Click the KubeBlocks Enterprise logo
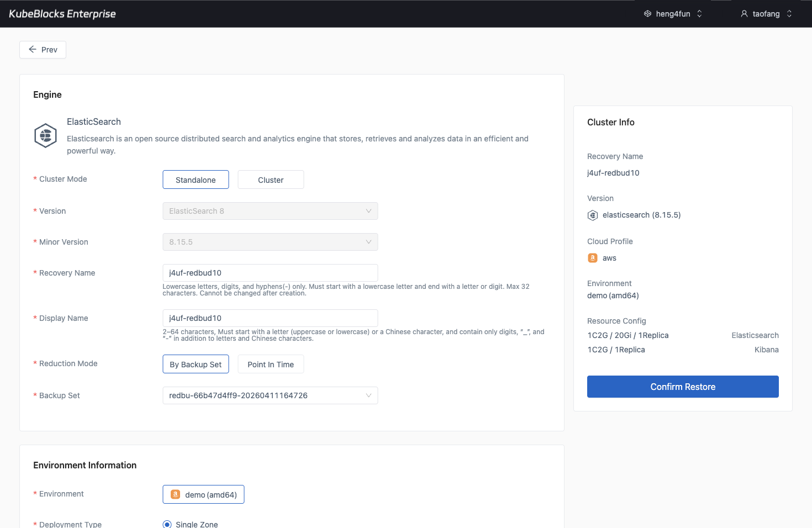 [62, 14]
